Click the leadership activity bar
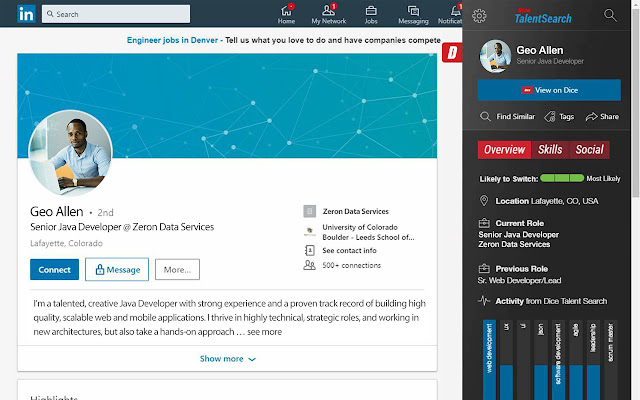640x400 pixels. coord(593,360)
